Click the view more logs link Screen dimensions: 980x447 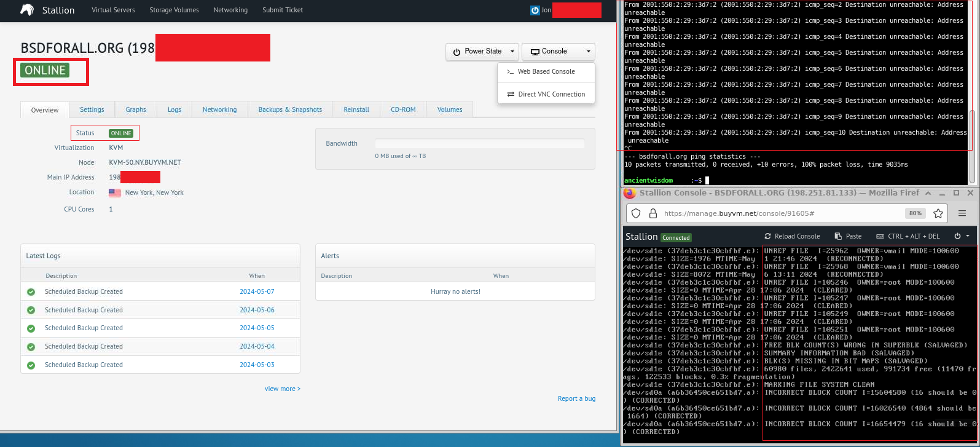283,389
